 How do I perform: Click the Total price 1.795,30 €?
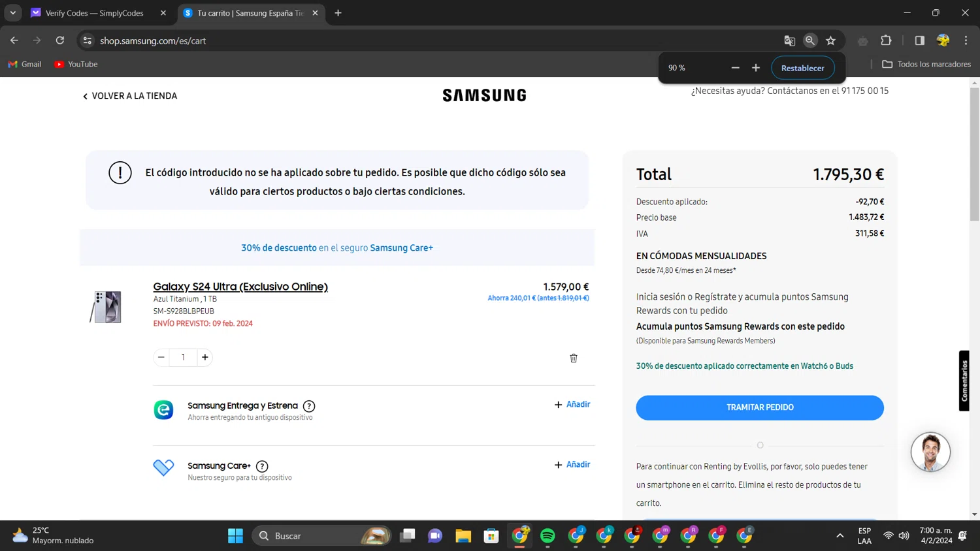point(848,174)
